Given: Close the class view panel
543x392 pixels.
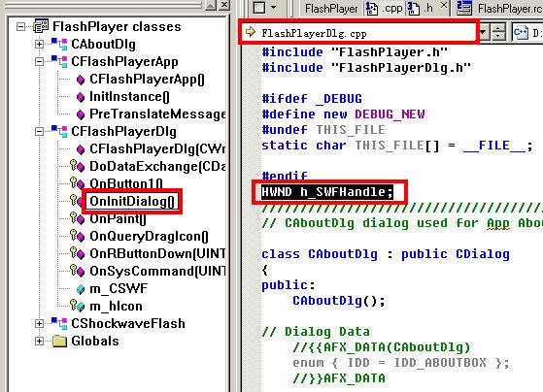Looking at the screenshot, I should pyautogui.click(x=224, y=5).
